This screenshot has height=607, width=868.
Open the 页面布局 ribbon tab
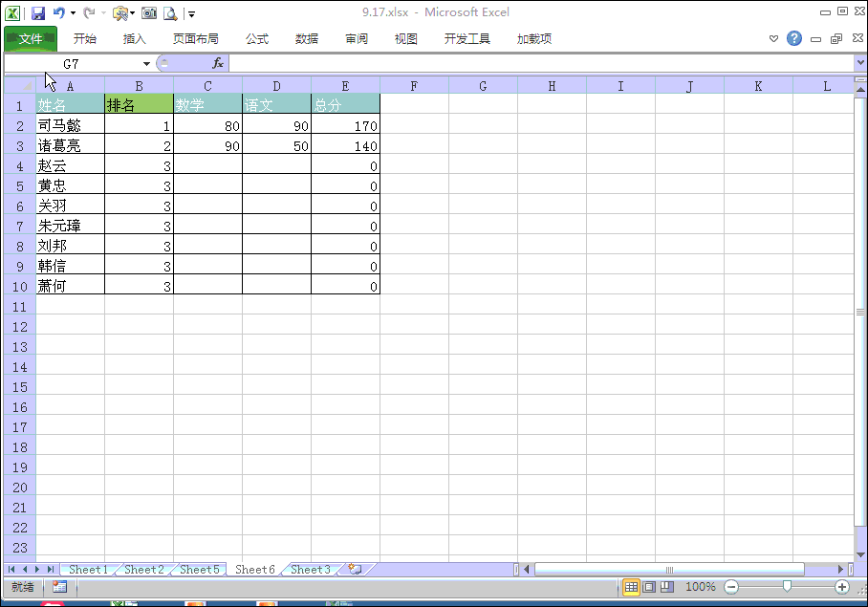pos(195,39)
